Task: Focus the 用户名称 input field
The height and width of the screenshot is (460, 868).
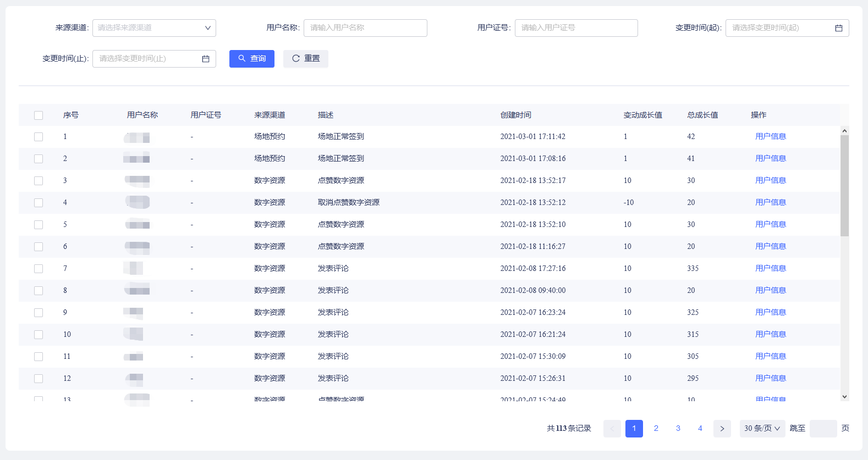Action: point(365,28)
